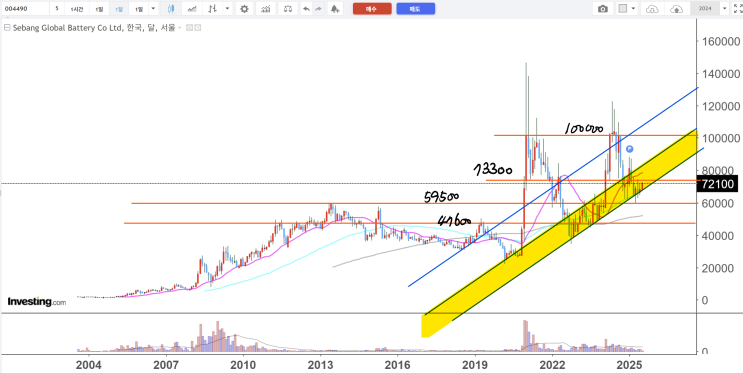Screen dimensions: 743x373
Task: Click the 2024 layout name button
Action: click(705, 9)
